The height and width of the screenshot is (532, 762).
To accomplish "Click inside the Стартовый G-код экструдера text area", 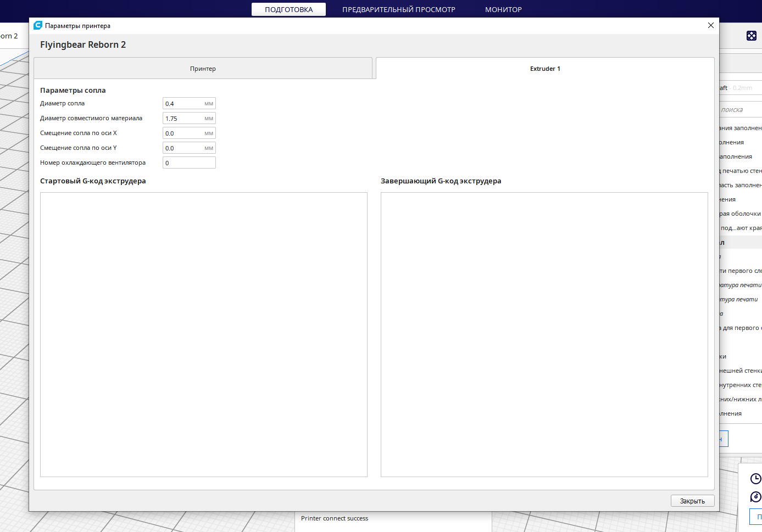I will (204, 334).
